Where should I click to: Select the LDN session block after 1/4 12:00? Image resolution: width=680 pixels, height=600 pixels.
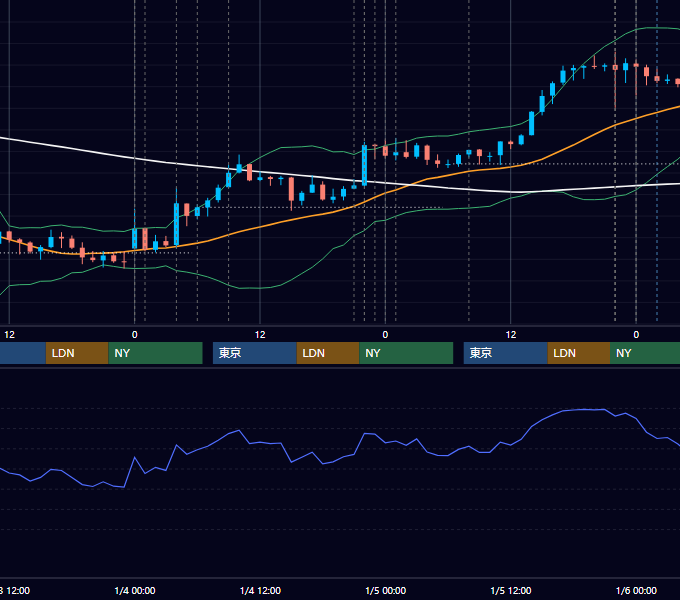[328, 353]
